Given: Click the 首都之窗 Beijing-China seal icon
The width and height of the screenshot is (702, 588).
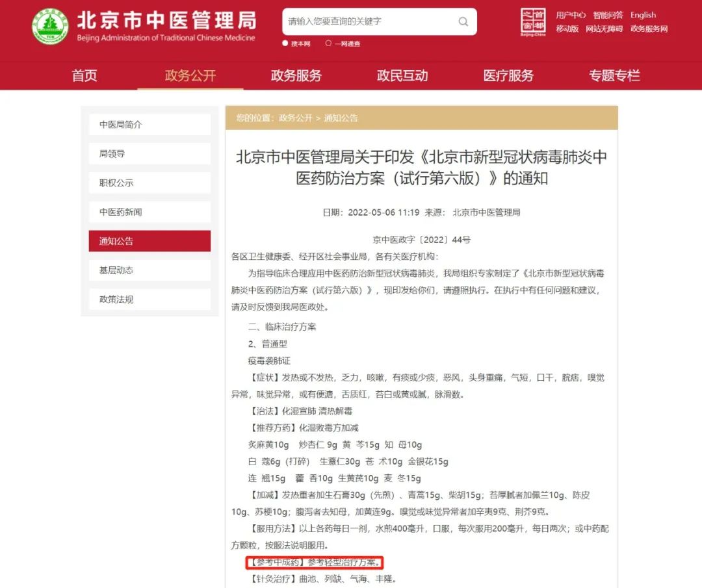Looking at the screenshot, I should click(533, 21).
